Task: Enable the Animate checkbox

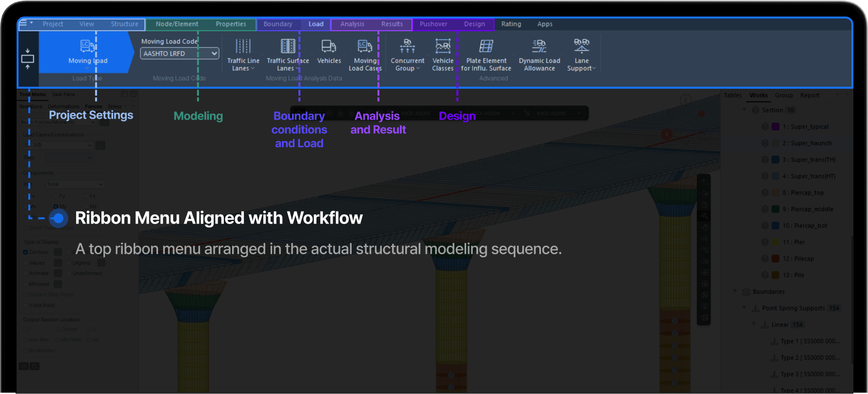Action: [26, 273]
